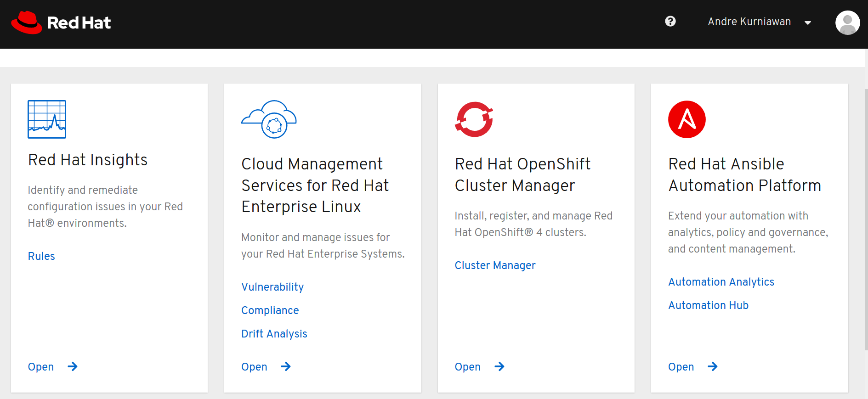Screen dimensions: 868x399
Task: Click the Cloud Management Services cloud icon
Action: 269,119
